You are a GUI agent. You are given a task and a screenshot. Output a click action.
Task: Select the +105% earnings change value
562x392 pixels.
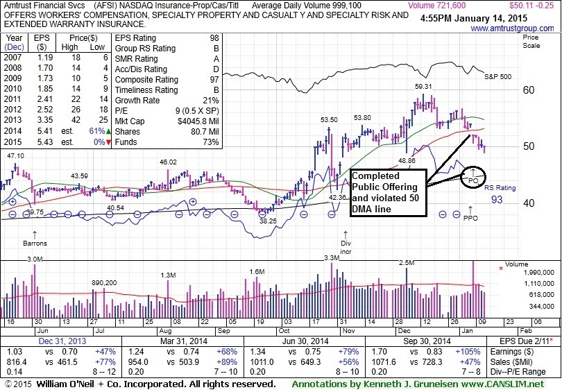[x=468, y=352]
